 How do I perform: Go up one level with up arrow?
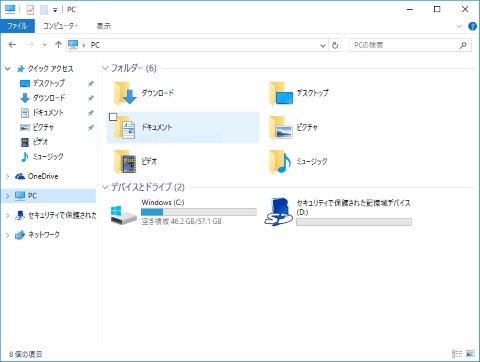pyautogui.click(x=58, y=45)
